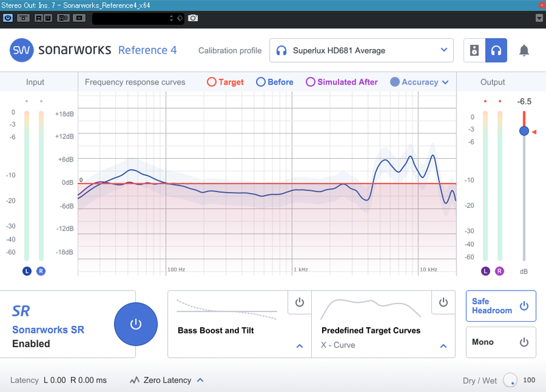Toggle Bass Boost and Tilt power button
The image size is (546, 392).
click(x=300, y=302)
